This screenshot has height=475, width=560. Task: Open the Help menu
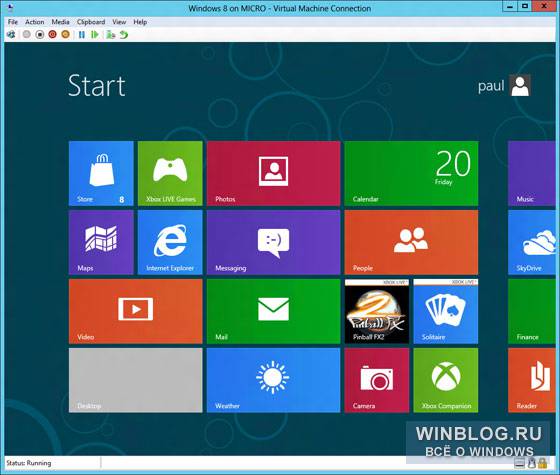tap(140, 22)
